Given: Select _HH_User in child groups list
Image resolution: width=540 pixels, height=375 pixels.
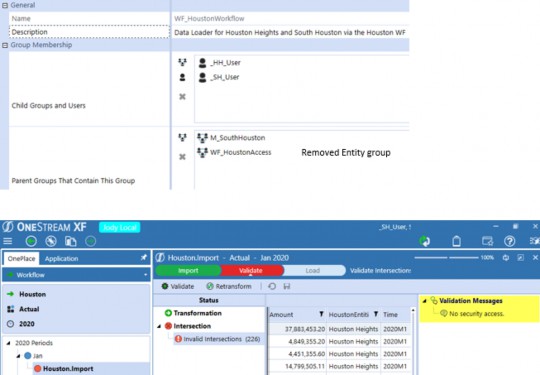Looking at the screenshot, I should [226, 63].
